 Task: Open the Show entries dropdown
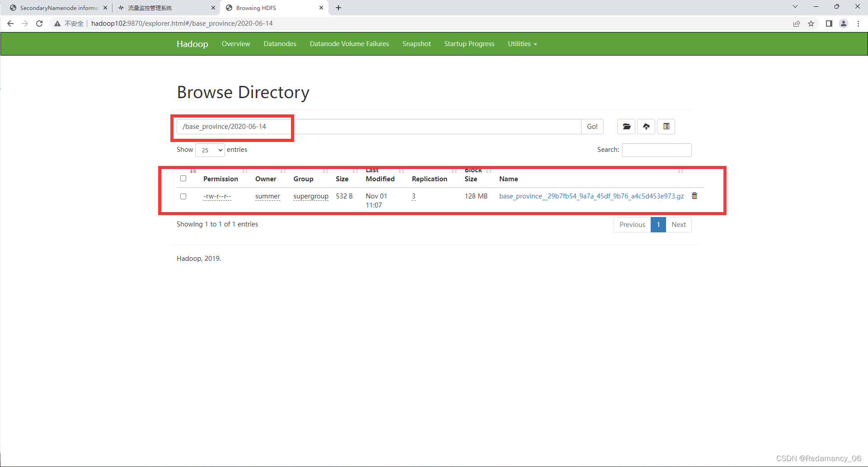210,150
